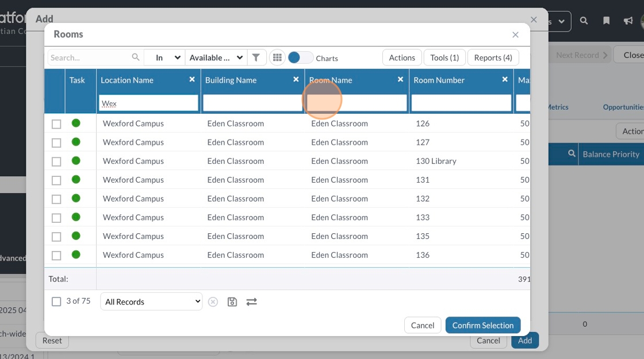The image size is (644, 359).
Task: Click the Add button behind Rooms dialog
Action: coord(525,341)
